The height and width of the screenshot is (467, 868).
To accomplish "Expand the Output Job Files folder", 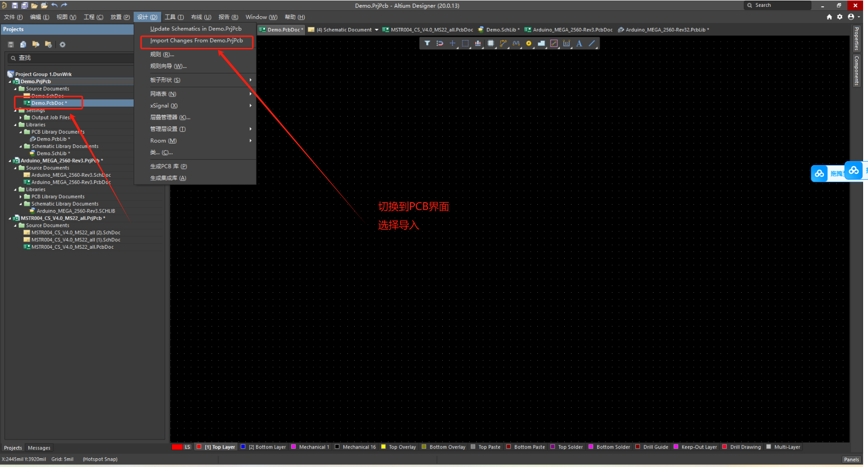I will pyautogui.click(x=21, y=117).
